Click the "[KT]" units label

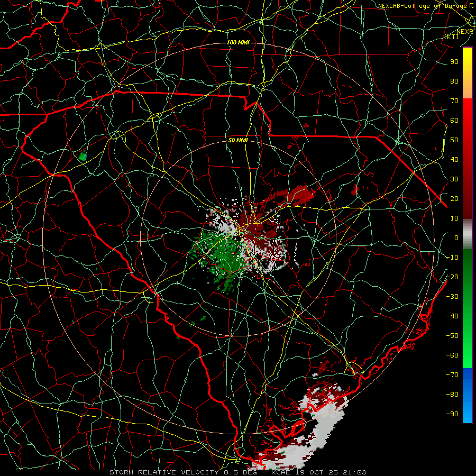[x=452, y=36]
